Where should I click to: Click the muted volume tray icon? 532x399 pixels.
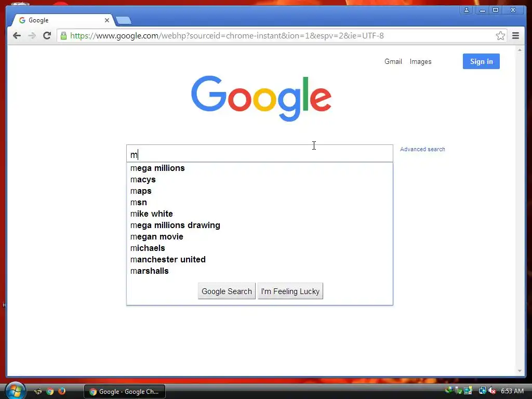coord(492,391)
